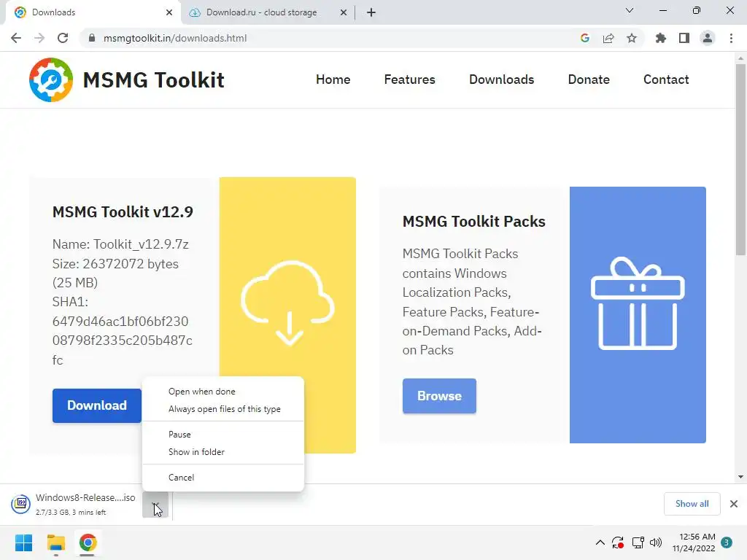Open the Extensions puzzle icon
This screenshot has width=747, height=560.
coord(661,38)
